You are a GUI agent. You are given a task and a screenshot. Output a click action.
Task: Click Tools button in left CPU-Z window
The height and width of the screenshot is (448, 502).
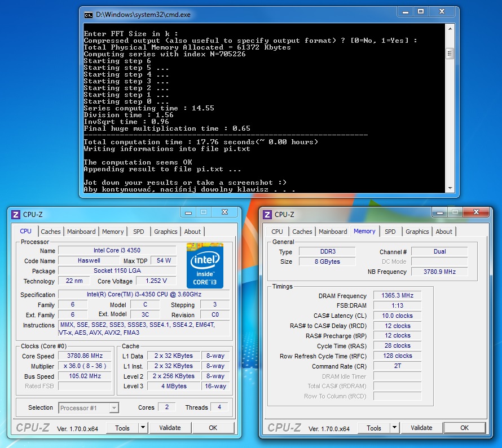click(122, 428)
